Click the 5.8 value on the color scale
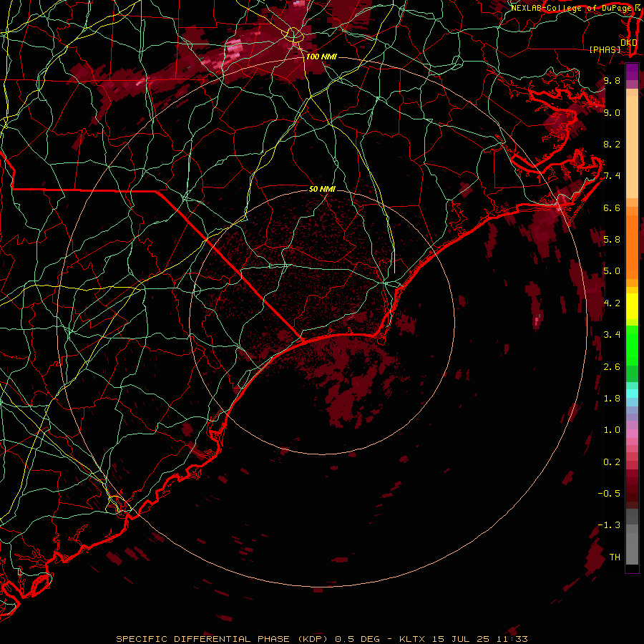The height and width of the screenshot is (644, 644). click(x=612, y=240)
